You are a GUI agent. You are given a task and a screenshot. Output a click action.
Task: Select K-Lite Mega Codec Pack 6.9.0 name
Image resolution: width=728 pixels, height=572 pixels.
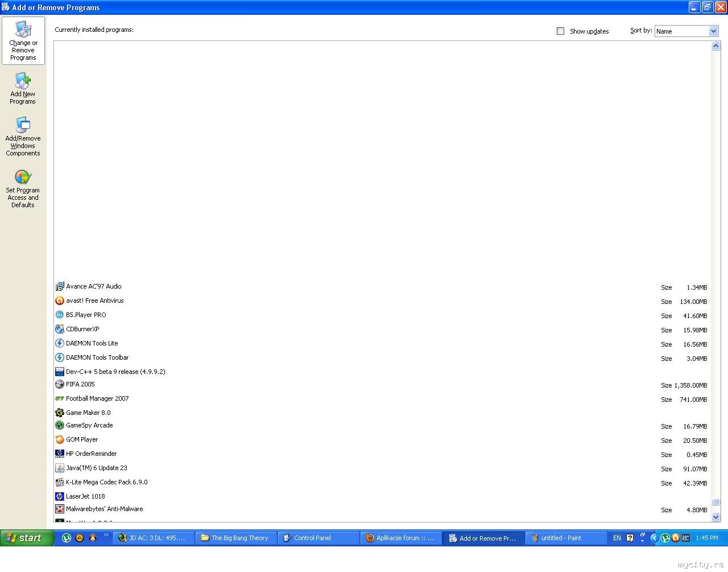[x=107, y=482]
